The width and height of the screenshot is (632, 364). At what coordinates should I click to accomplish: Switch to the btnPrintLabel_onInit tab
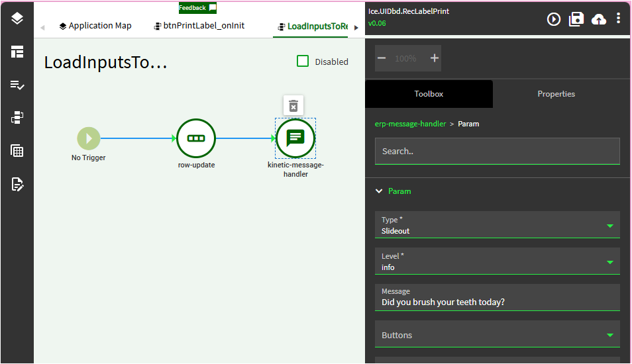pos(199,26)
